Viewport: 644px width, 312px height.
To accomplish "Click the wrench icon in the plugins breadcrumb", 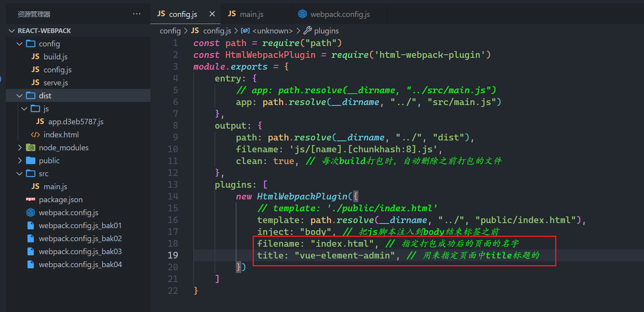I will 308,30.
